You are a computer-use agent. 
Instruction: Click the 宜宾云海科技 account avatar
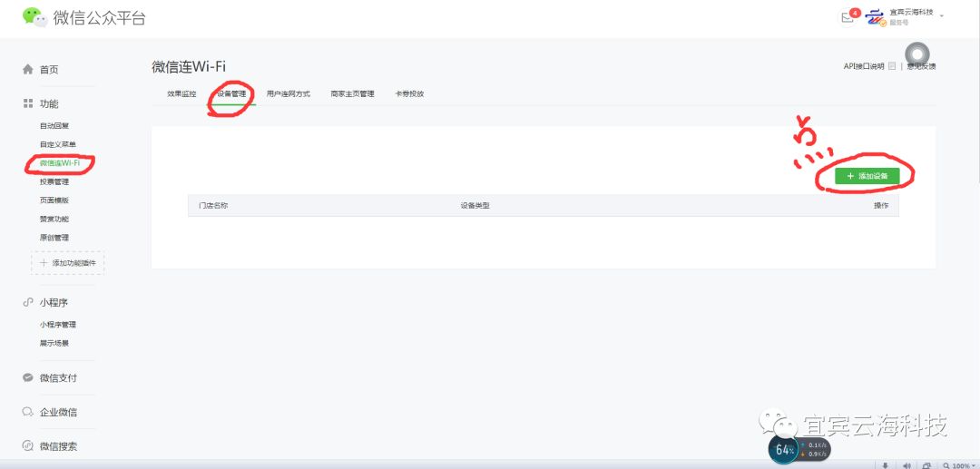coord(875,17)
